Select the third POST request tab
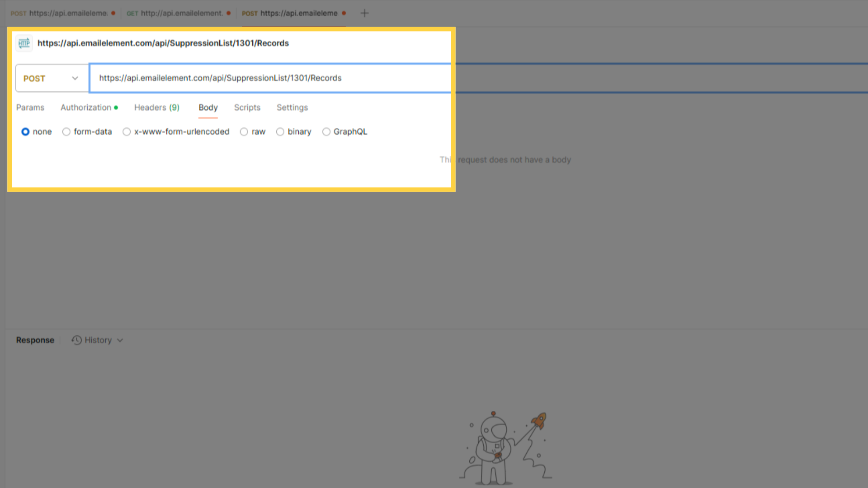This screenshot has height=488, width=868. coord(294,13)
